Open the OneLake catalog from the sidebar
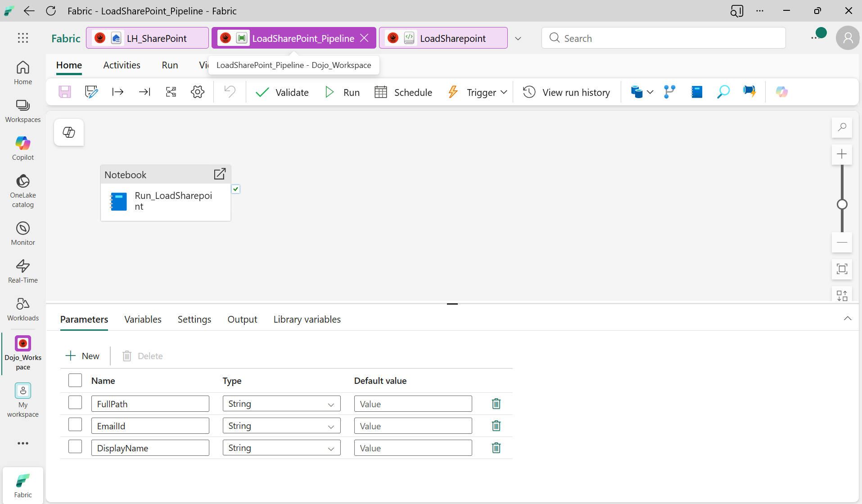Screen dimensions: 862x504 pos(23,190)
